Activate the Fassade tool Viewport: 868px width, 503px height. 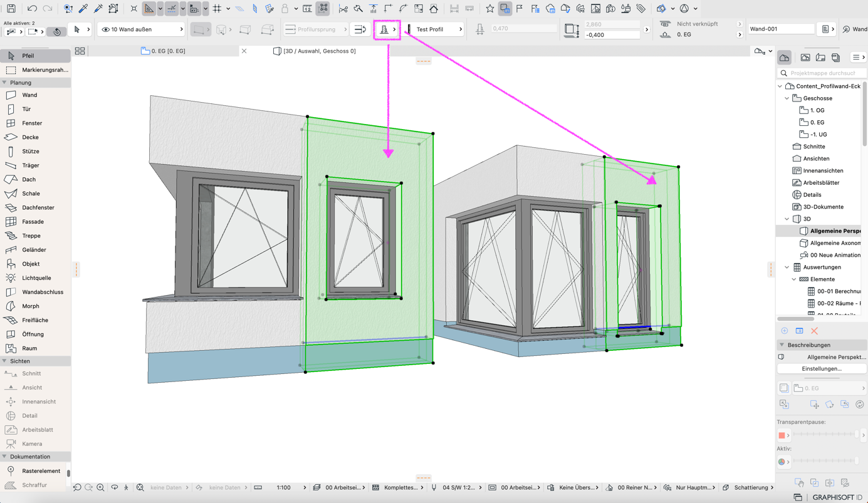[35, 222]
